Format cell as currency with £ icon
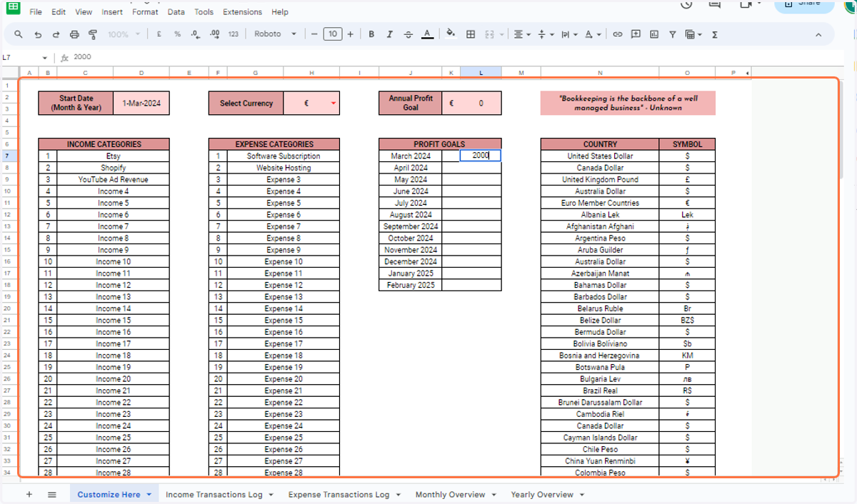This screenshot has height=504, width=857. tap(158, 34)
